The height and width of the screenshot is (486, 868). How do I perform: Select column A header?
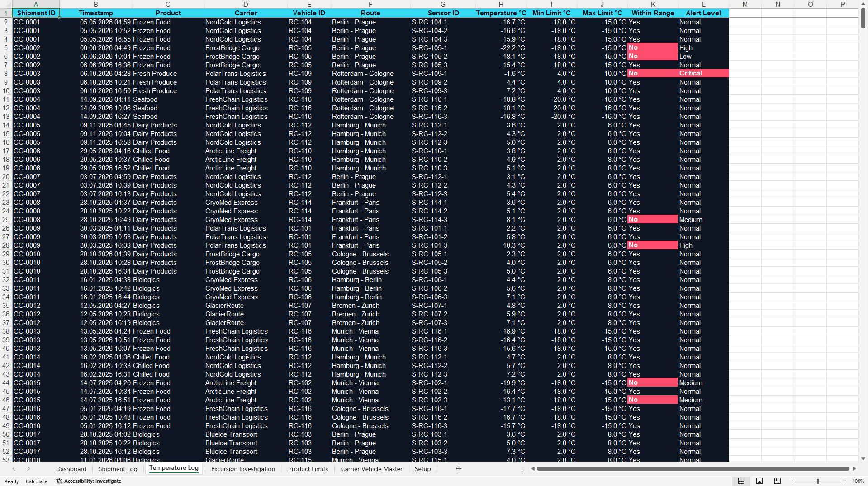[36, 4]
